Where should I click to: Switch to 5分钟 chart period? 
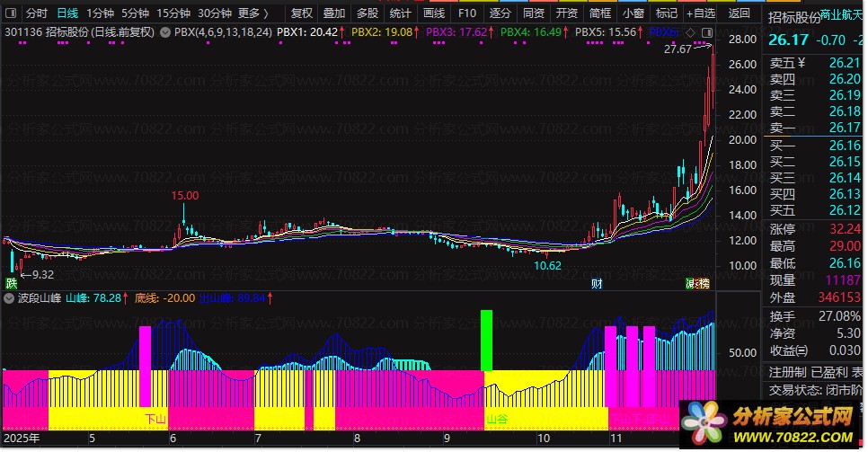point(135,13)
